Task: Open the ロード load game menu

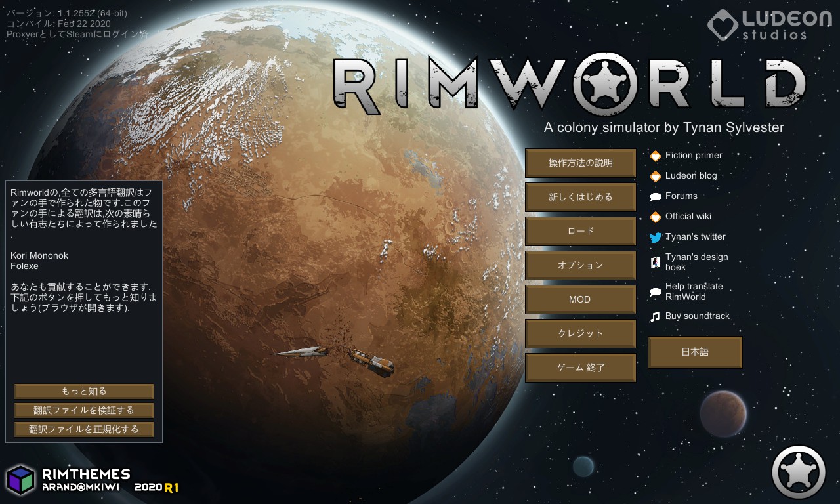Action: [x=580, y=231]
